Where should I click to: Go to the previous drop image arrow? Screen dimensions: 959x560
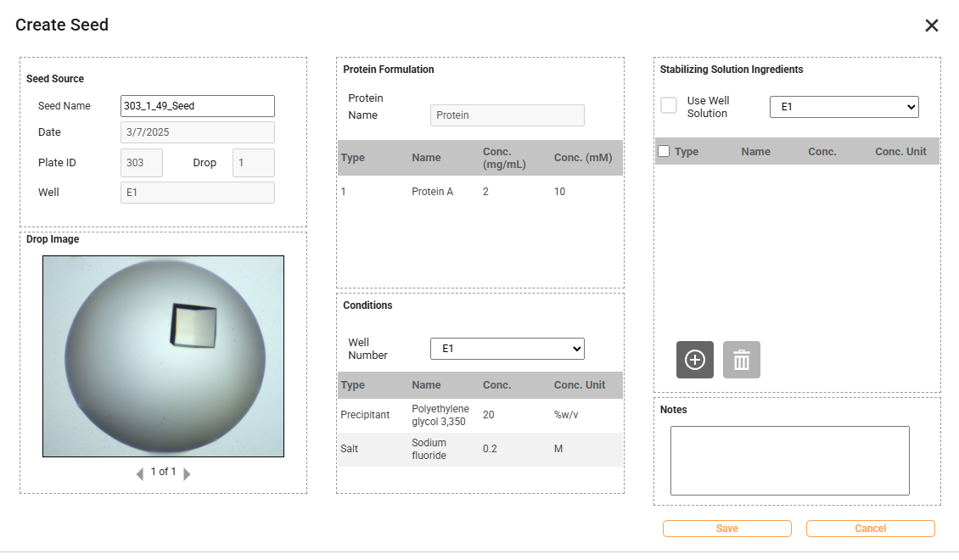point(140,473)
